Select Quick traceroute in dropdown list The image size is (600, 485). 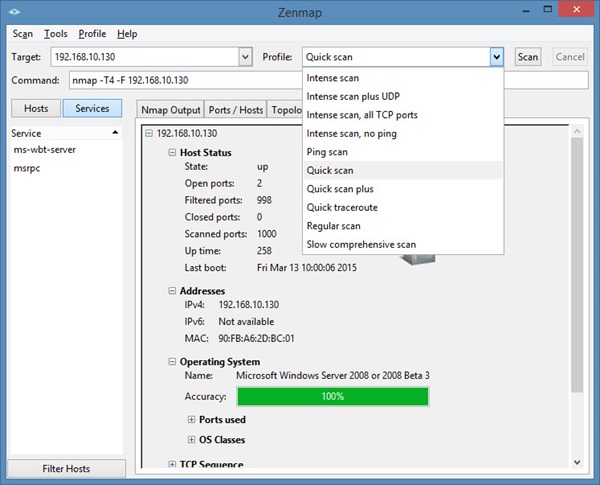coord(342,207)
